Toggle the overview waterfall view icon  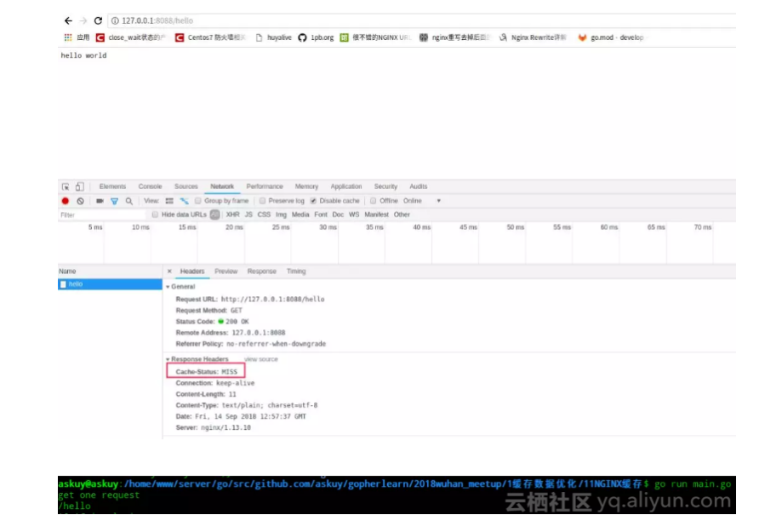pos(184,201)
